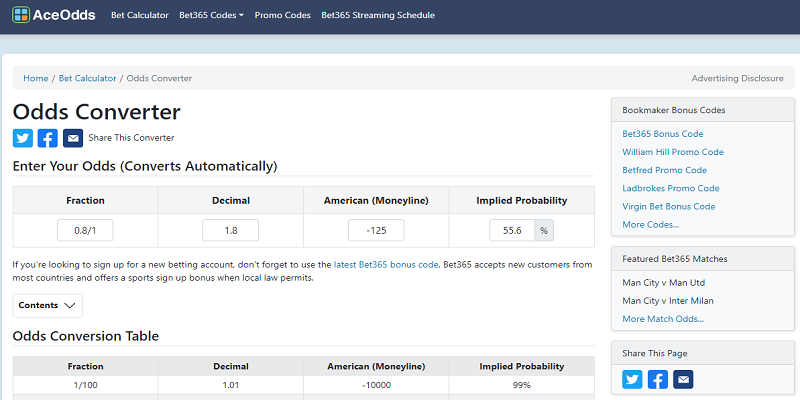Select the Decimal odds input box

point(231,230)
